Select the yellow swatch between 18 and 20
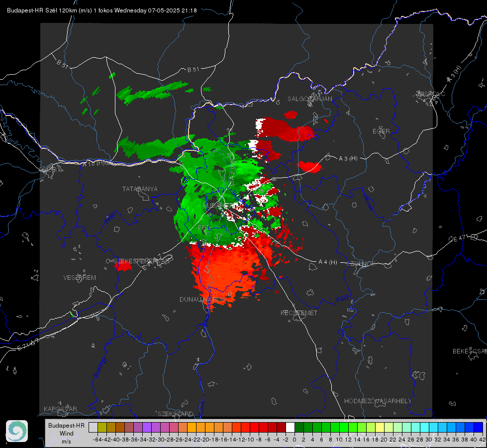 pyautogui.click(x=380, y=427)
